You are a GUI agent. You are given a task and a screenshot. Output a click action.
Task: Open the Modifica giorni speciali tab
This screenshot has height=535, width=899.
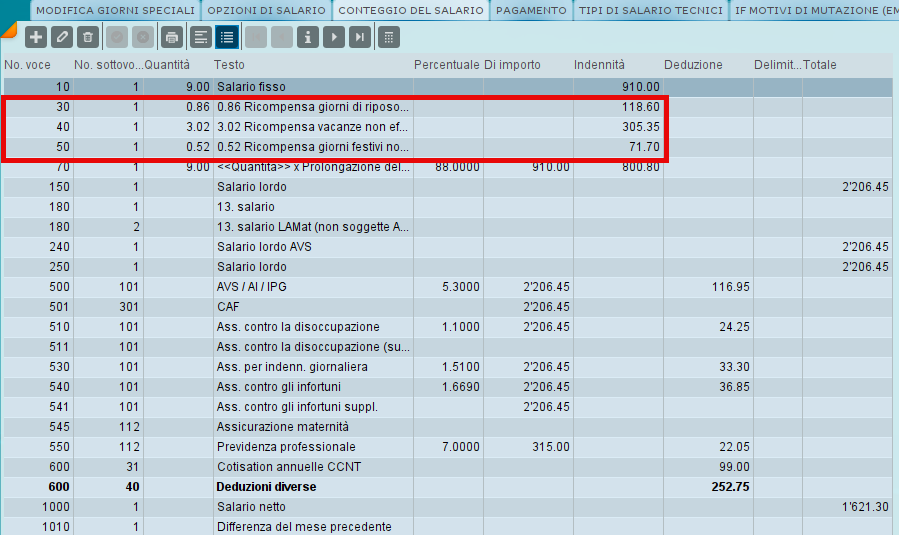pos(115,10)
